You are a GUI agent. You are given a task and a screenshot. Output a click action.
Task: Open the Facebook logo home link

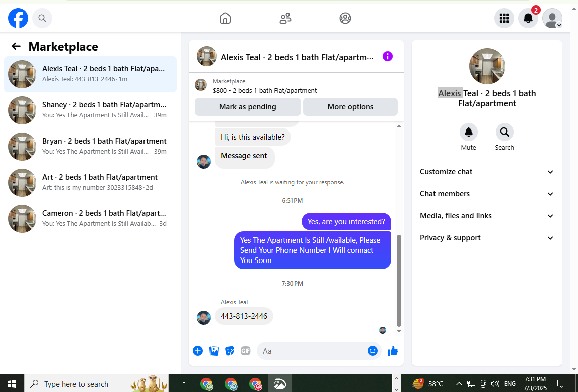[x=18, y=18]
